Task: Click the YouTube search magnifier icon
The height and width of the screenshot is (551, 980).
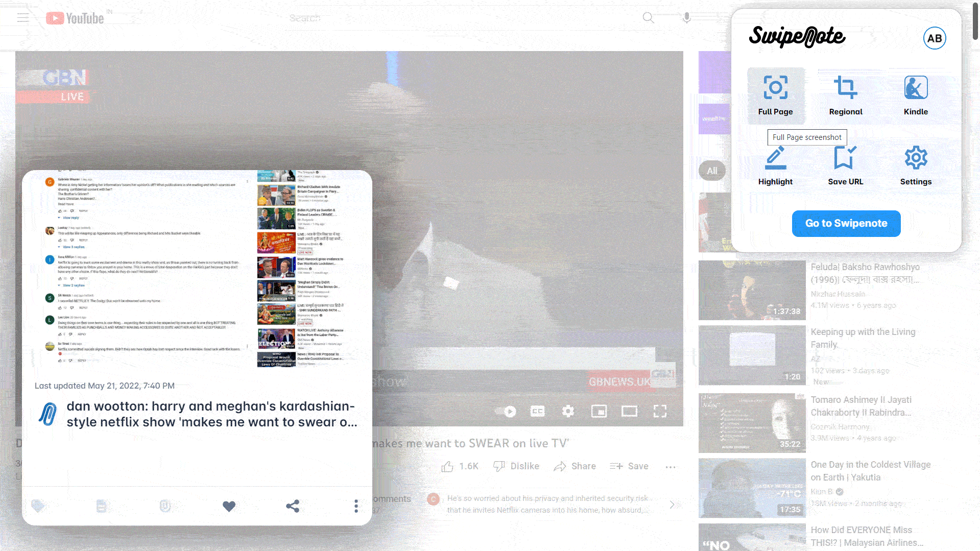Action: click(x=649, y=18)
